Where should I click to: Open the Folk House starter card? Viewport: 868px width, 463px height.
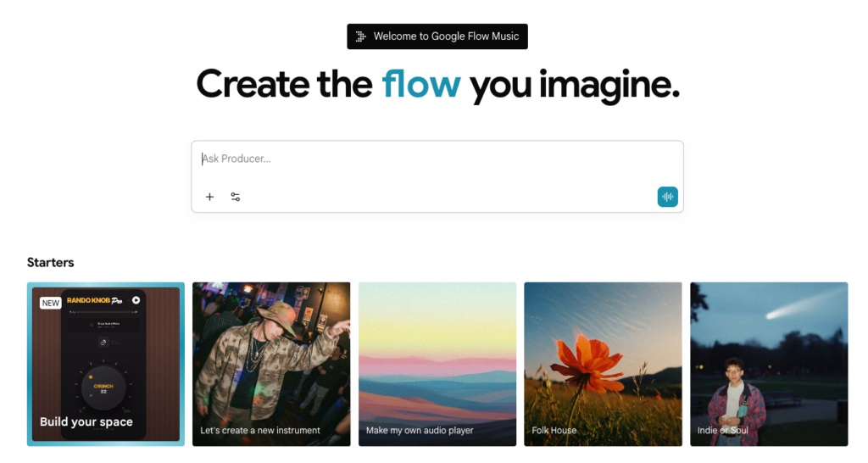pyautogui.click(x=603, y=364)
